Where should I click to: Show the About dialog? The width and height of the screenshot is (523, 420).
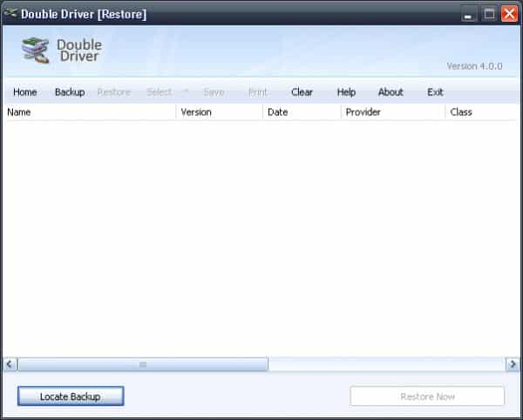[391, 92]
